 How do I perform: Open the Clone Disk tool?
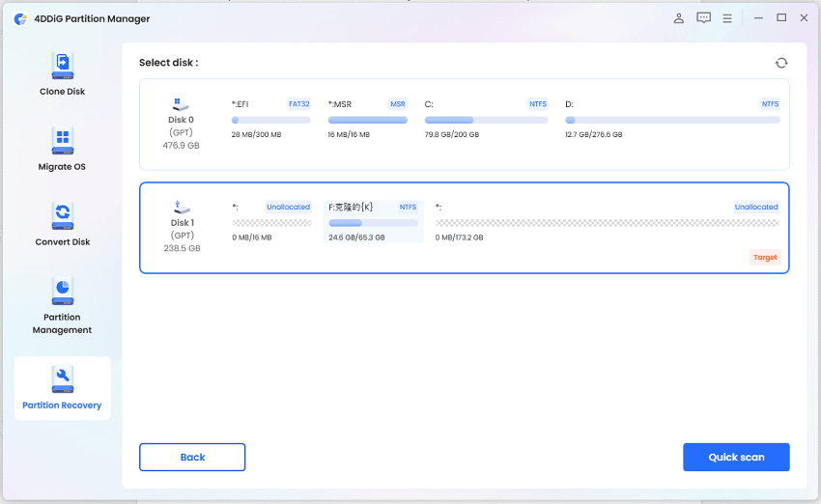[x=62, y=74]
